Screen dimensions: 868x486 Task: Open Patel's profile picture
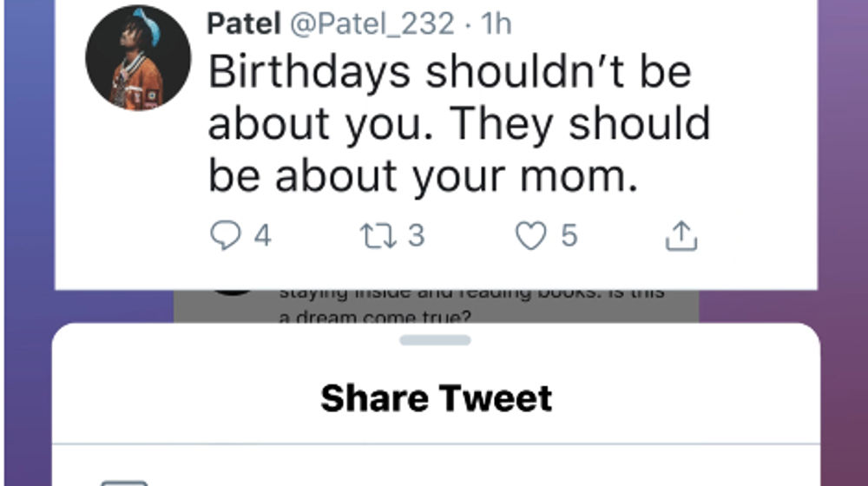[137, 57]
